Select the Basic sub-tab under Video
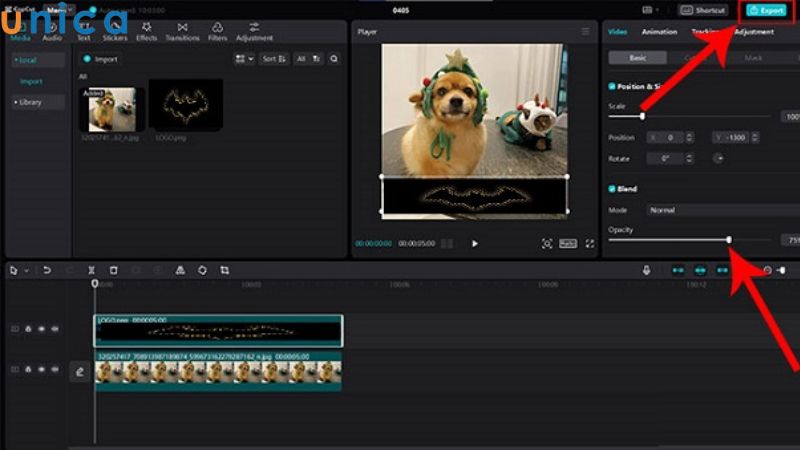The width and height of the screenshot is (800, 450). click(637, 59)
